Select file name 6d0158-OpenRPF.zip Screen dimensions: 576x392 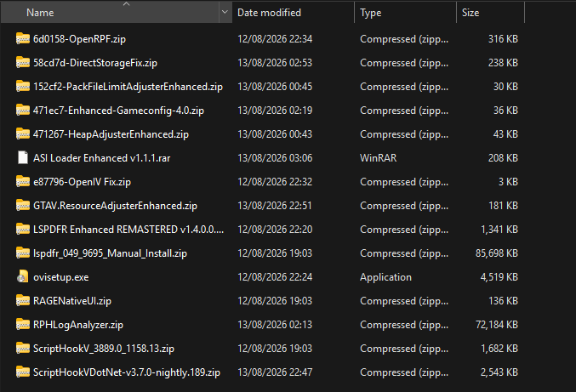[80, 39]
